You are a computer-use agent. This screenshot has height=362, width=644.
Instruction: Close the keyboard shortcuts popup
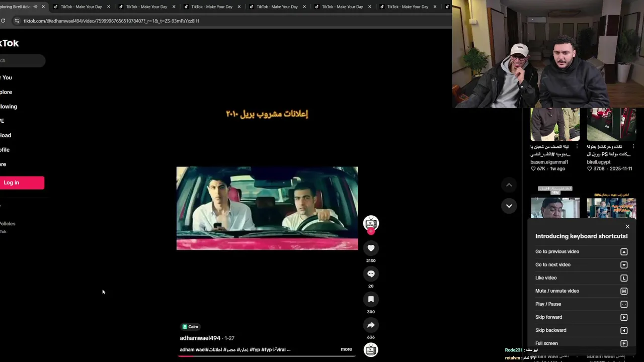click(x=627, y=227)
